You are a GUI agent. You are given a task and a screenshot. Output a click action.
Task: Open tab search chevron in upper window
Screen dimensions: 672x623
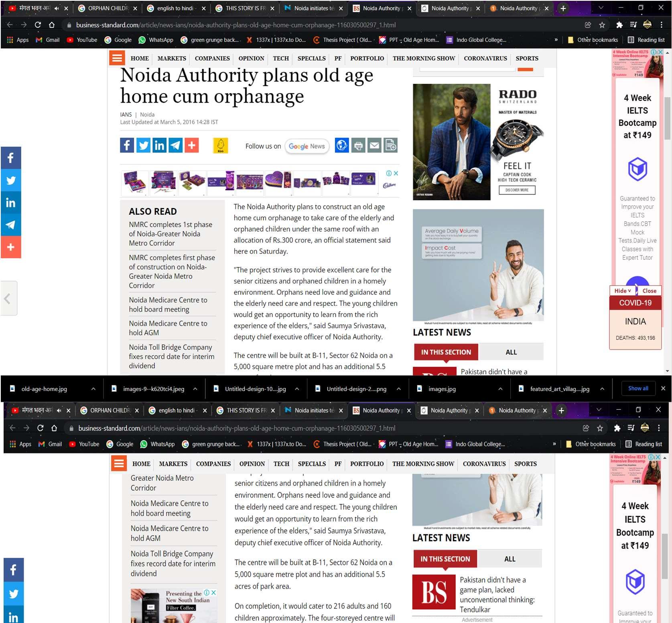(601, 8)
